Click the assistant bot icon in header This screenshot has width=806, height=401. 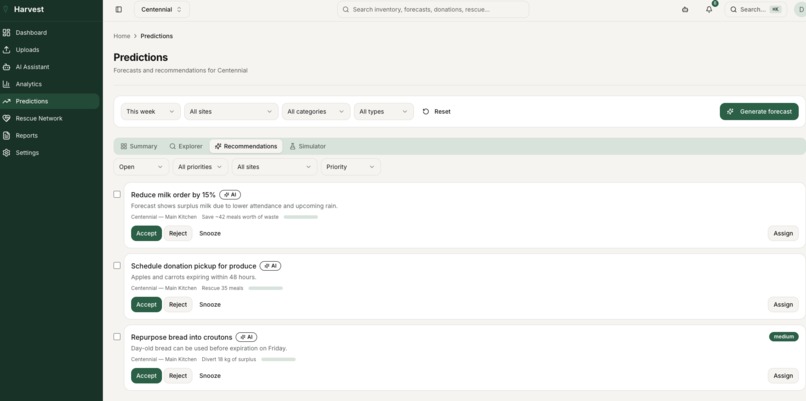(685, 9)
